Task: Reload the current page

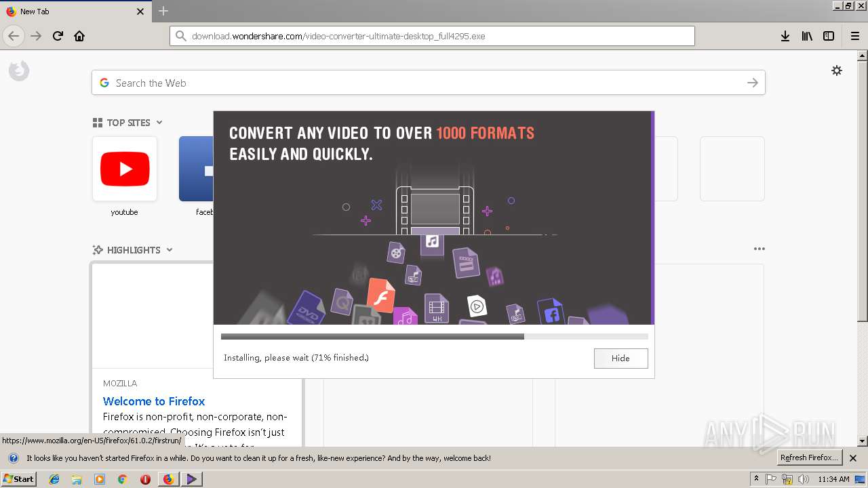Action: tap(58, 36)
